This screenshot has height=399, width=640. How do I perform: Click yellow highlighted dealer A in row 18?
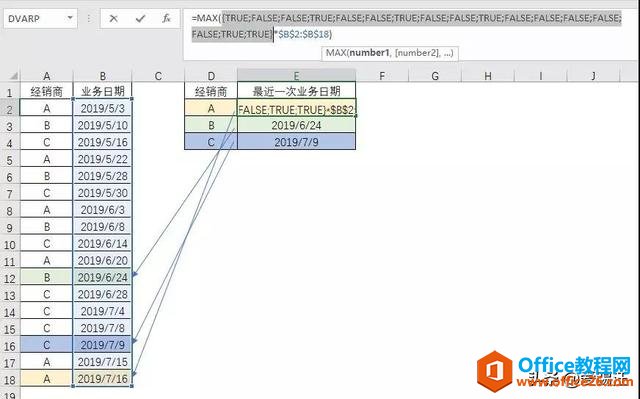point(47,379)
